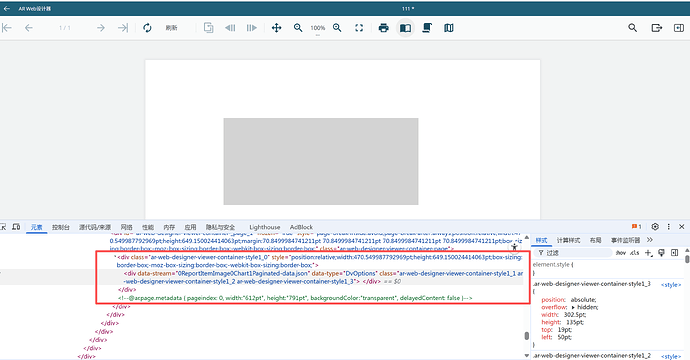Activate the pan/move mode tool
The width and height of the screenshot is (690, 360).
coord(276,28)
